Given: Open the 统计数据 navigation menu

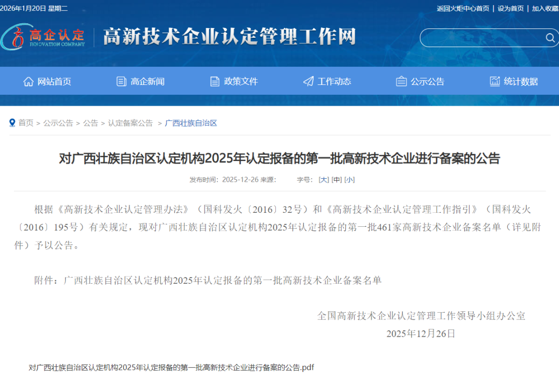Looking at the screenshot, I should 521,81.
